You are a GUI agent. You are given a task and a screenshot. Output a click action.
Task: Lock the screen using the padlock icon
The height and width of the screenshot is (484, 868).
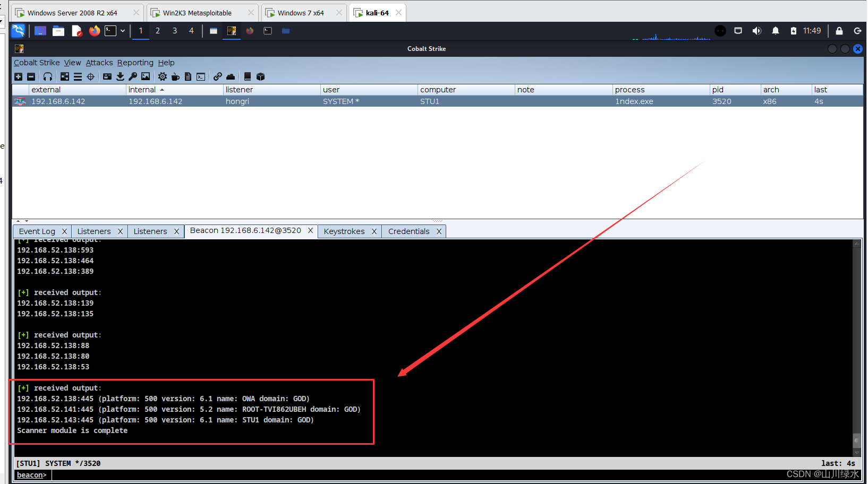[x=839, y=31]
